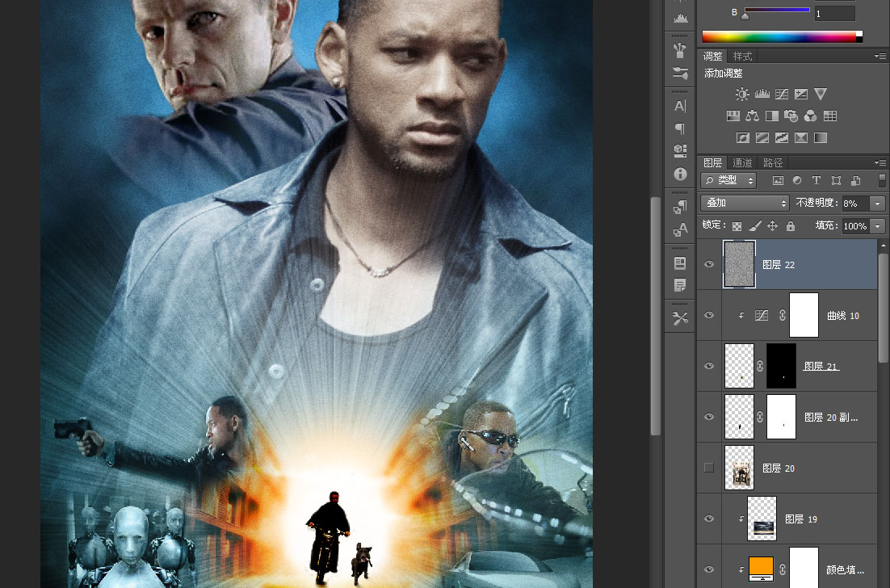Add a Brightness/Contrast adjustment
890x588 pixels.
click(742, 94)
